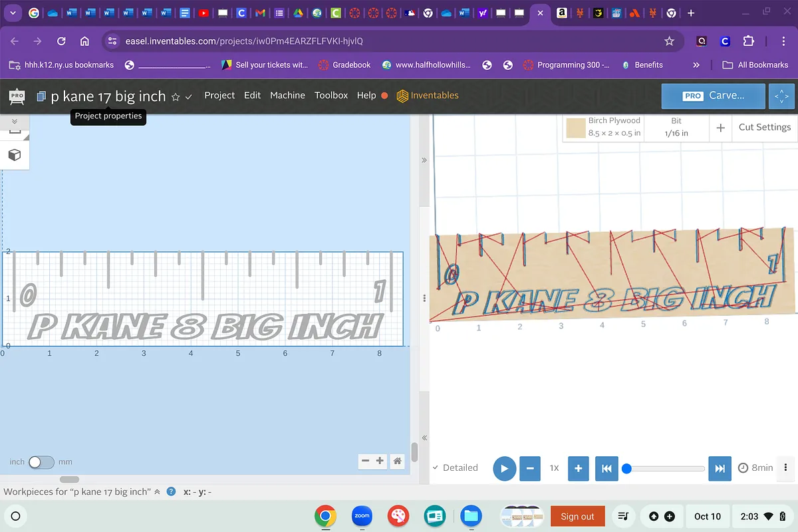
Task: Star the p kane 17 big inch project
Action: [176, 96]
